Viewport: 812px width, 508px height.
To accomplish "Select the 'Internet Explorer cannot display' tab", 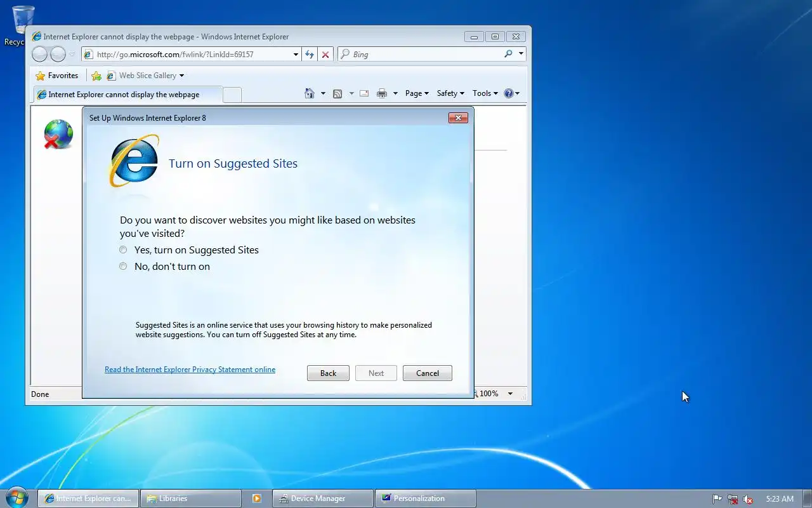I will point(127,94).
